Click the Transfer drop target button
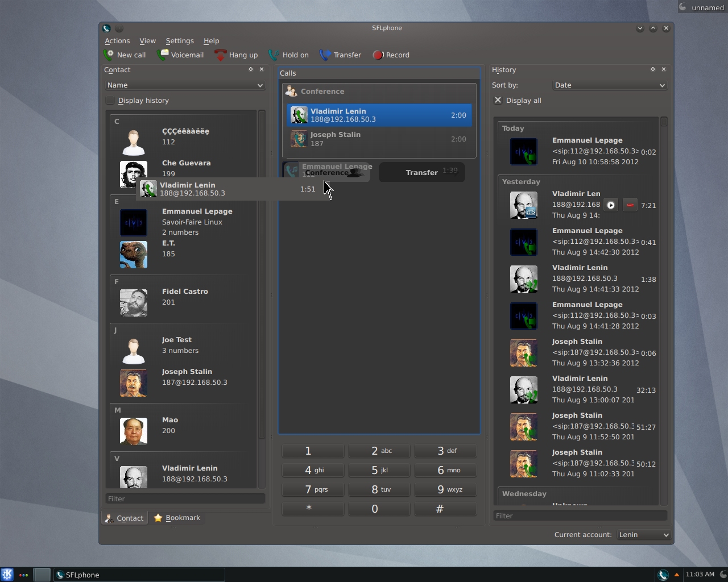 coord(421,172)
